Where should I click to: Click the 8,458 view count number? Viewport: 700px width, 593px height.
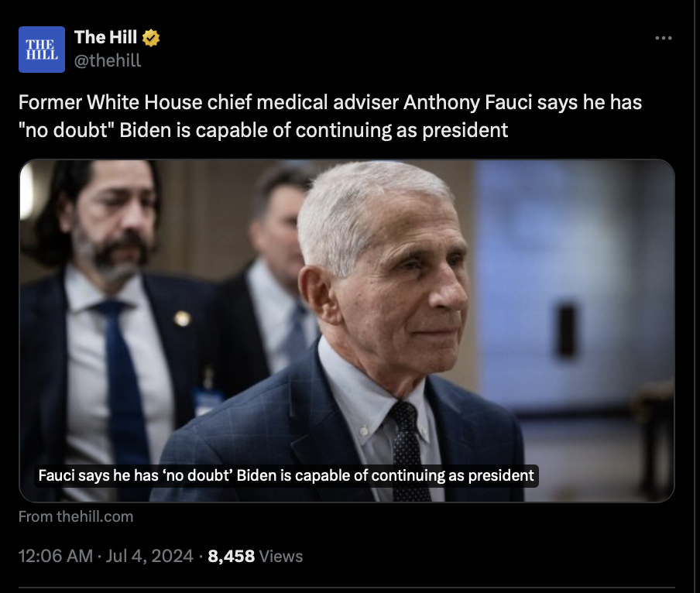232,556
